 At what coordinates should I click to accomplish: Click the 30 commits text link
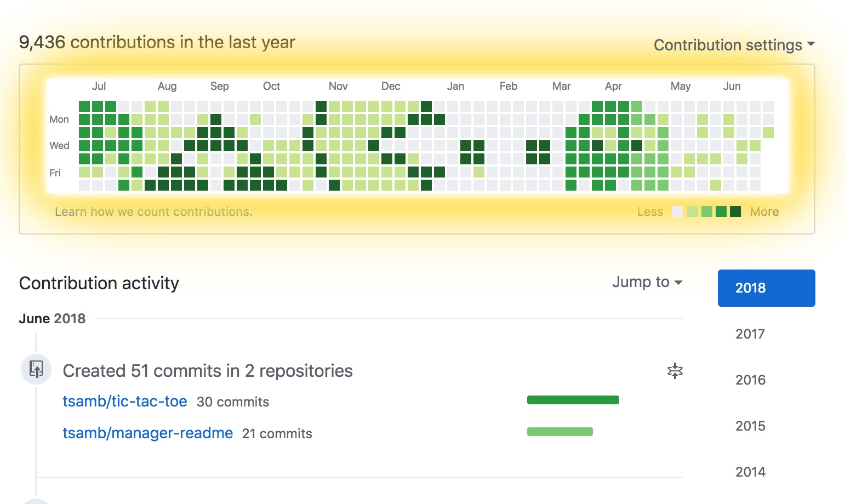[x=233, y=402]
